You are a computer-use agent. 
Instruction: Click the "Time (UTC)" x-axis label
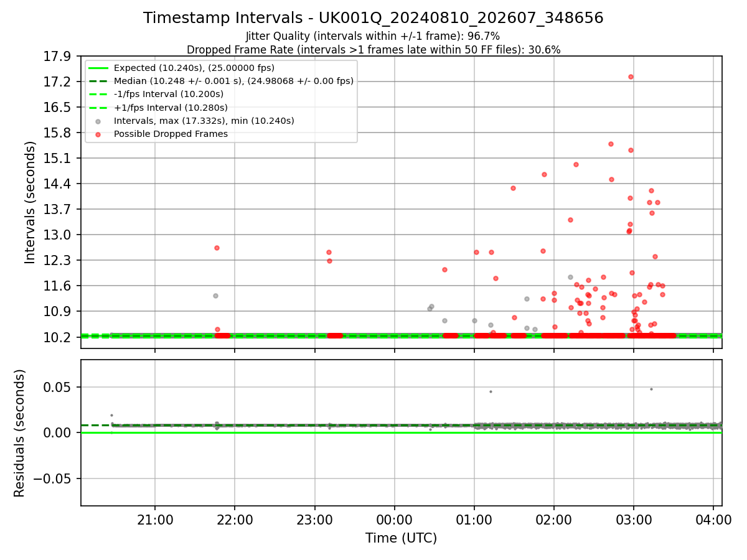click(401, 538)
